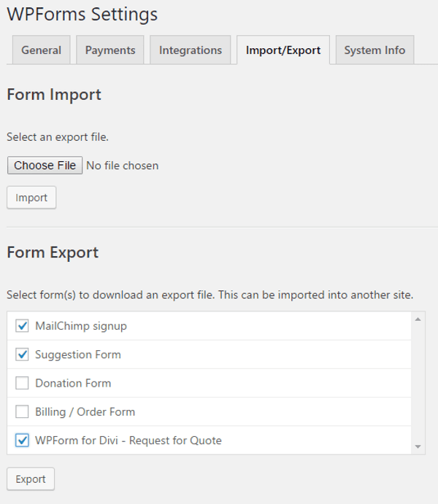Tick the Billing / Order Form checkbox
Screen dimensions: 438x504
click(22, 411)
